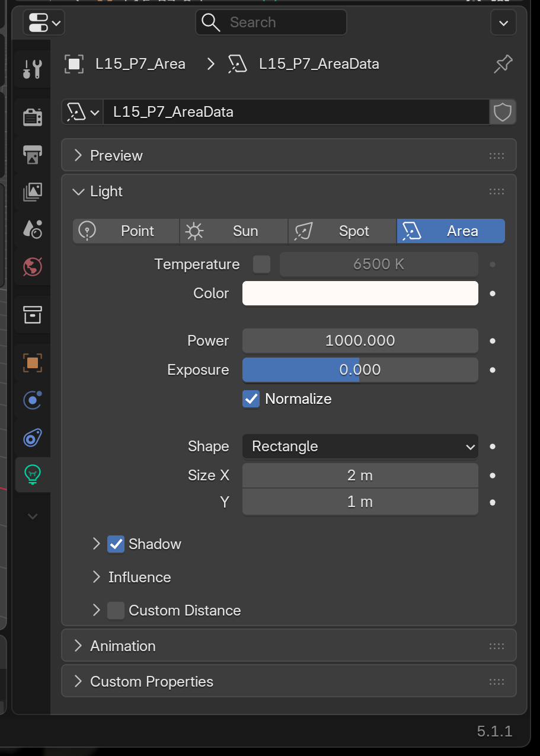540x756 pixels.
Task: Click the Custom Properties panel drag grip
Action: pyautogui.click(x=497, y=682)
